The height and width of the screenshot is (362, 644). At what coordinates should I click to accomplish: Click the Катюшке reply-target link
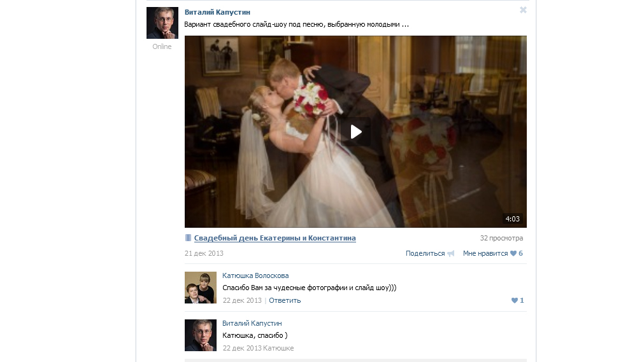(x=278, y=348)
